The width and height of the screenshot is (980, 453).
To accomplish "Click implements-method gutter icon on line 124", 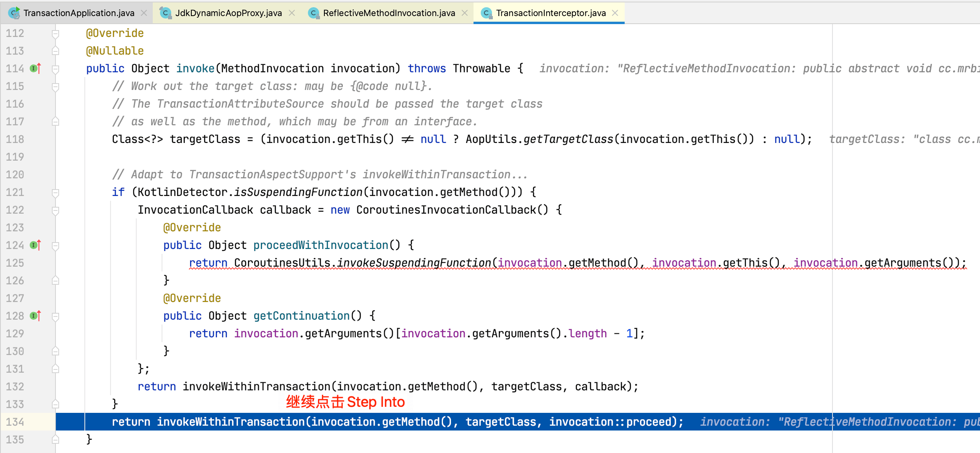I will pos(35,245).
